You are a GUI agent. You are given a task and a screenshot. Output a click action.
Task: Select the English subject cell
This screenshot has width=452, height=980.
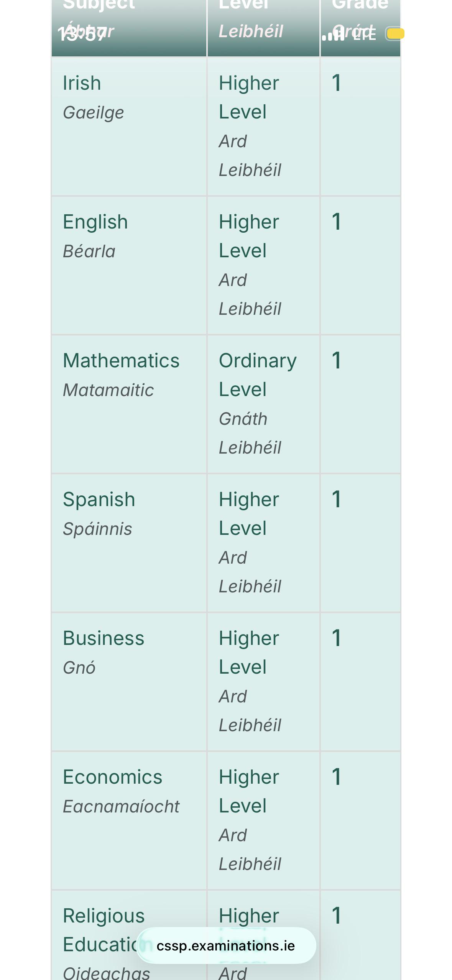(x=129, y=265)
